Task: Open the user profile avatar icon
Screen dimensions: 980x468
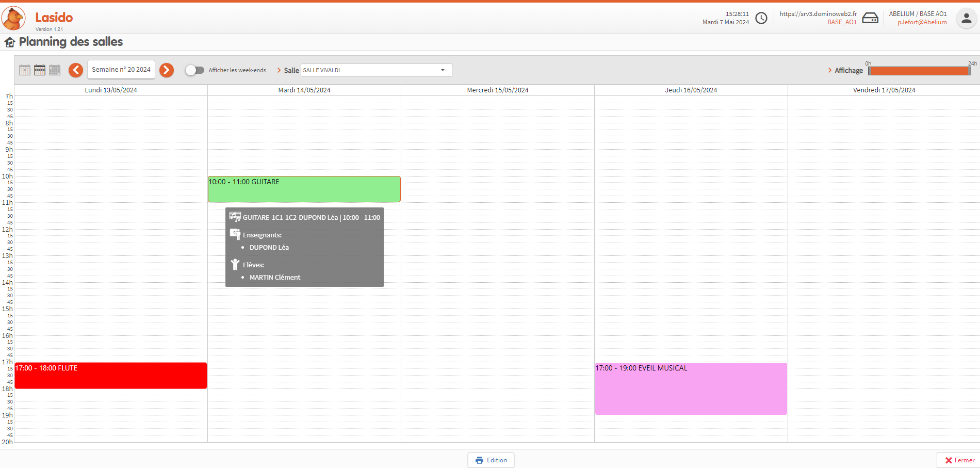Action: [966, 19]
